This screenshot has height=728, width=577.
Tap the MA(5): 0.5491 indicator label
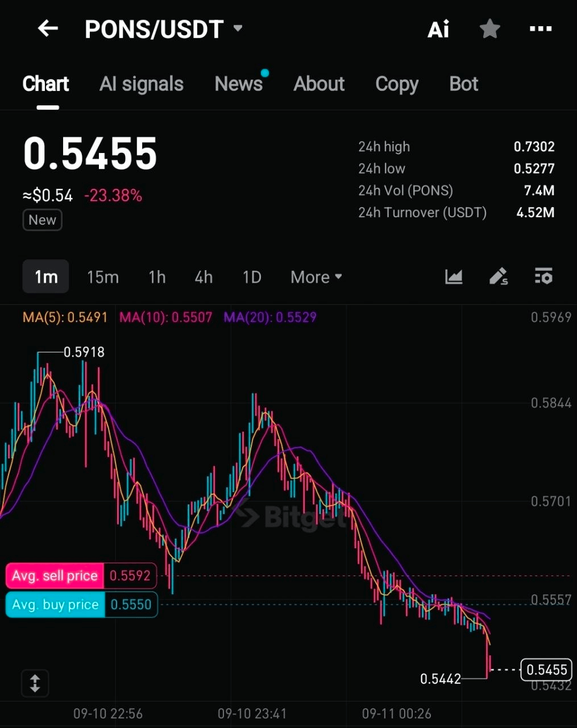pos(65,317)
